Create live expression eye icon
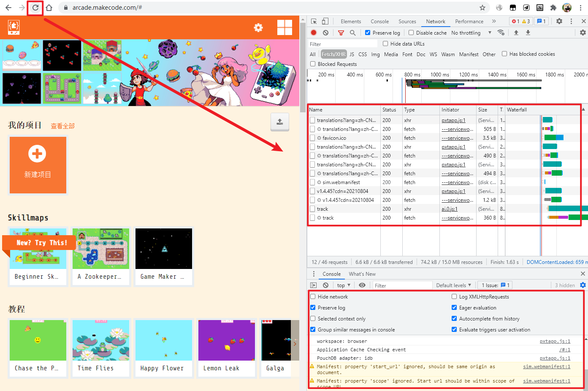This screenshot has height=391, width=588. [x=362, y=285]
